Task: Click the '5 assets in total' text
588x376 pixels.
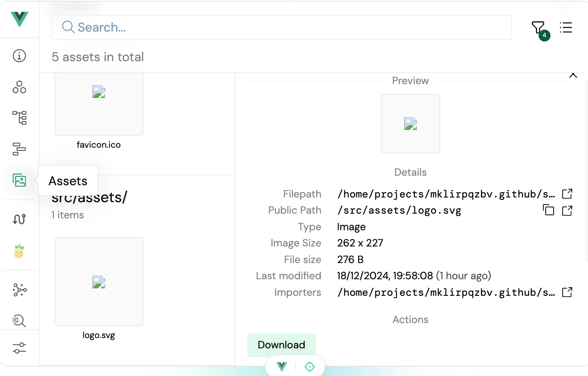Action: [98, 57]
